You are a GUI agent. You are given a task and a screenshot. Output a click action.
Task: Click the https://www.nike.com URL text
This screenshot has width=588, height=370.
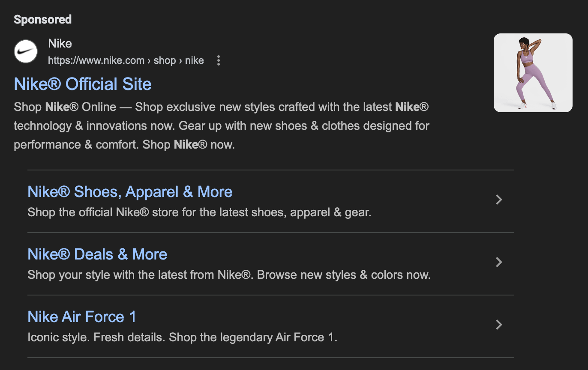[96, 60]
